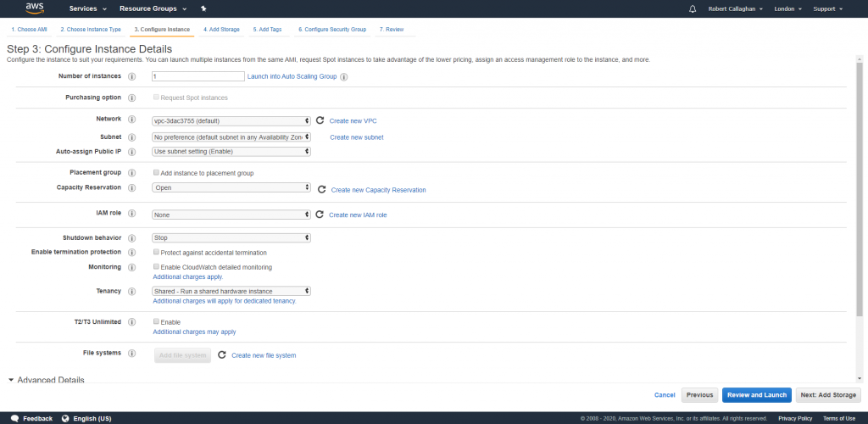Viewport: 868px width, 424px height.
Task: Open the Network VPC dropdown
Action: (231, 120)
